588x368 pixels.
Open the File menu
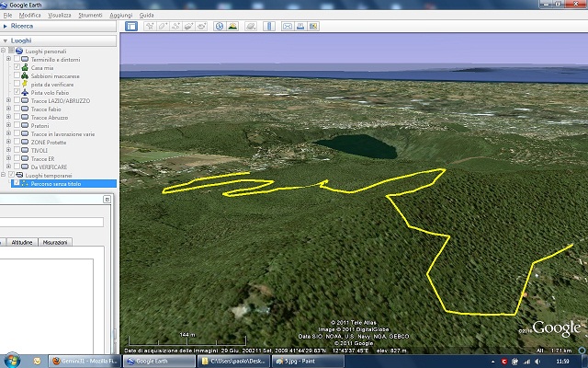[7, 15]
